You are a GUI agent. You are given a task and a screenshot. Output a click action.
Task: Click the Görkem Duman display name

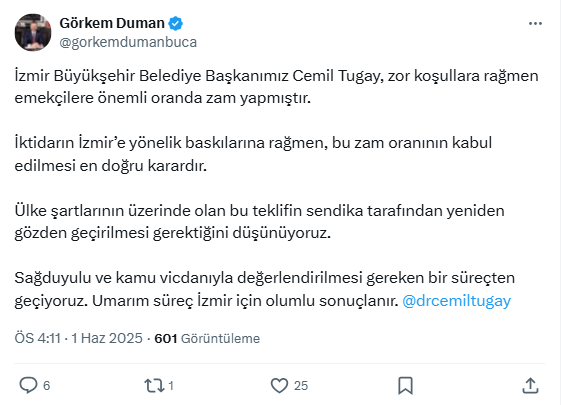[112, 23]
